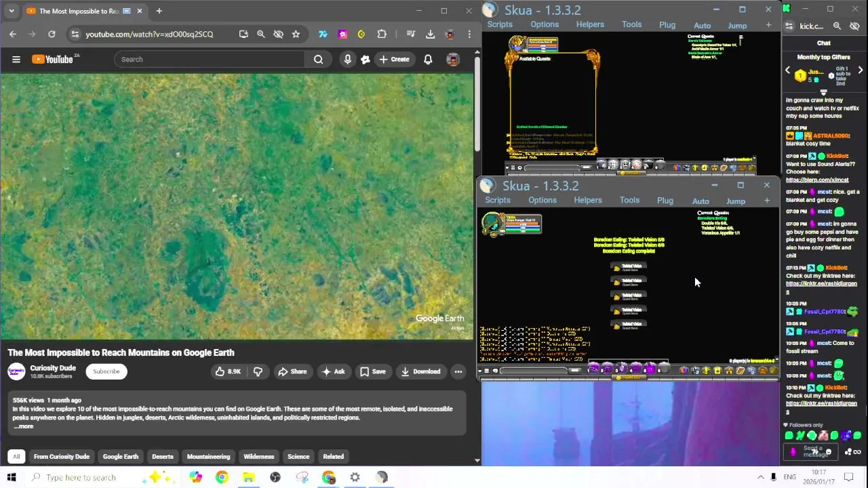Open Chrome downloads
This screenshot has height=488, width=868.
pyautogui.click(x=430, y=34)
